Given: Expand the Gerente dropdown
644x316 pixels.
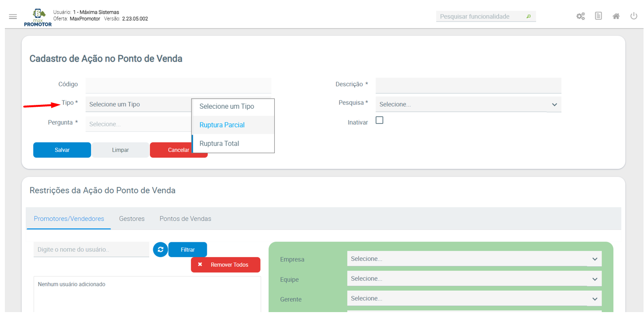Looking at the screenshot, I should click(474, 298).
